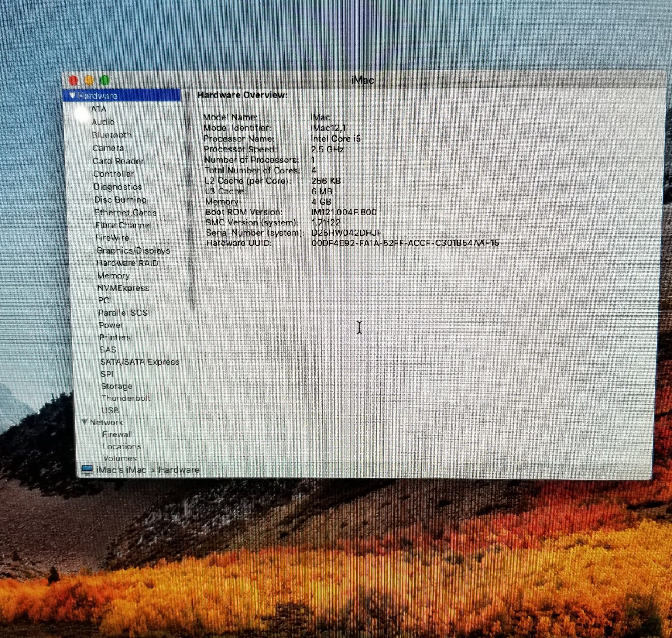Select Graphics/Displays in sidebar

pyautogui.click(x=133, y=251)
